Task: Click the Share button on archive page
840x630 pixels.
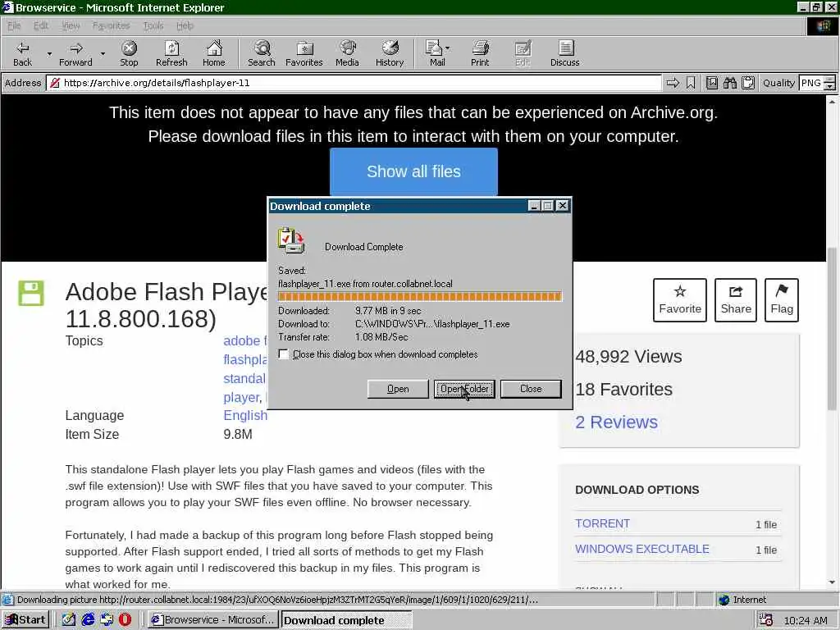Action: 736,300
